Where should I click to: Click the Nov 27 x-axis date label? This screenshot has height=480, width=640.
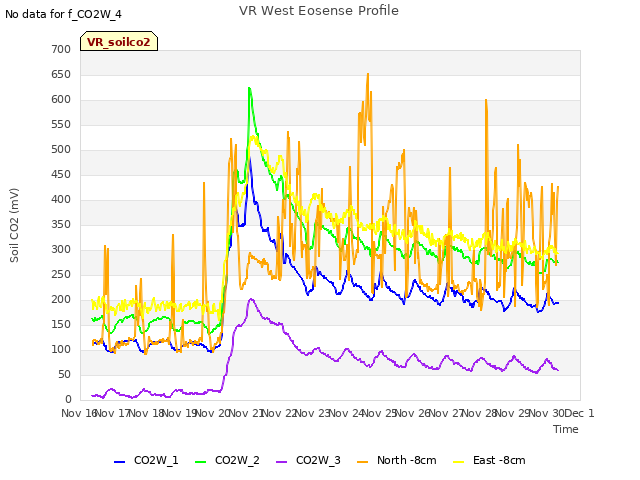point(447,413)
